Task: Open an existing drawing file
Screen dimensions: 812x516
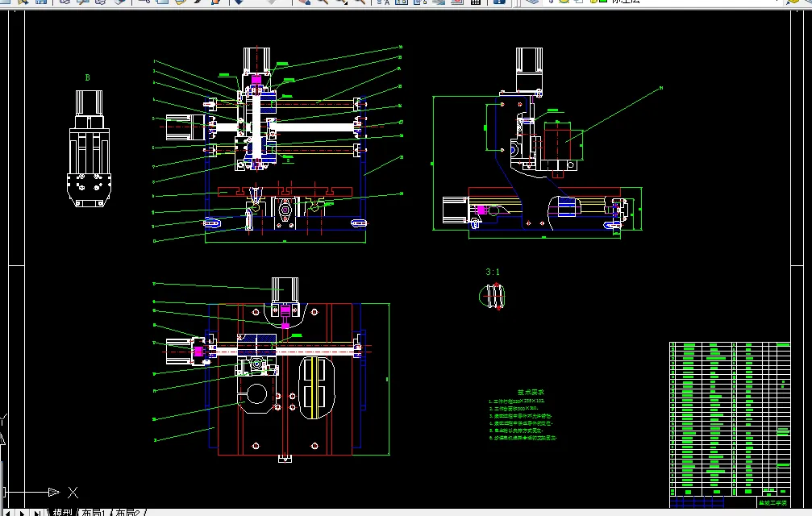Action: (23, 3)
